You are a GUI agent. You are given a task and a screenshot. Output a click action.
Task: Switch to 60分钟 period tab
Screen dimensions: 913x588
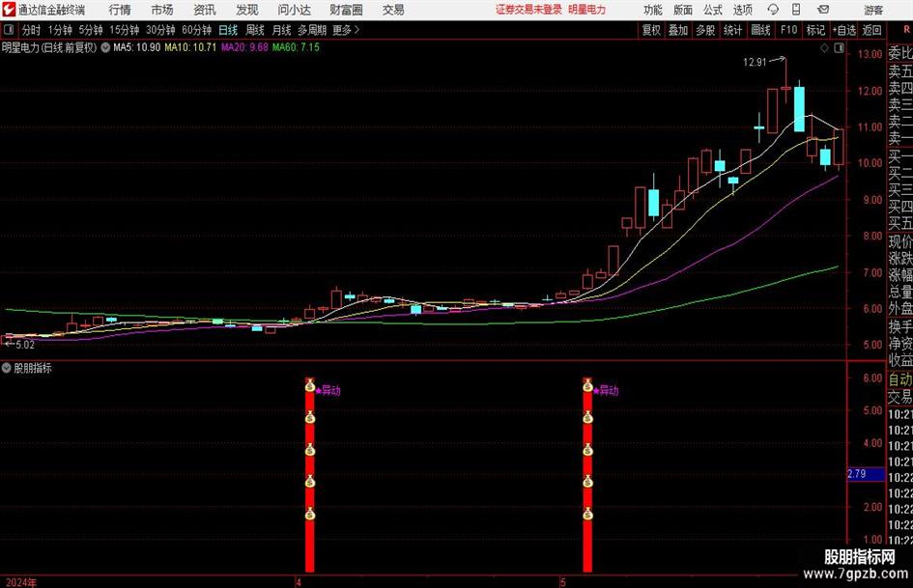[196, 30]
